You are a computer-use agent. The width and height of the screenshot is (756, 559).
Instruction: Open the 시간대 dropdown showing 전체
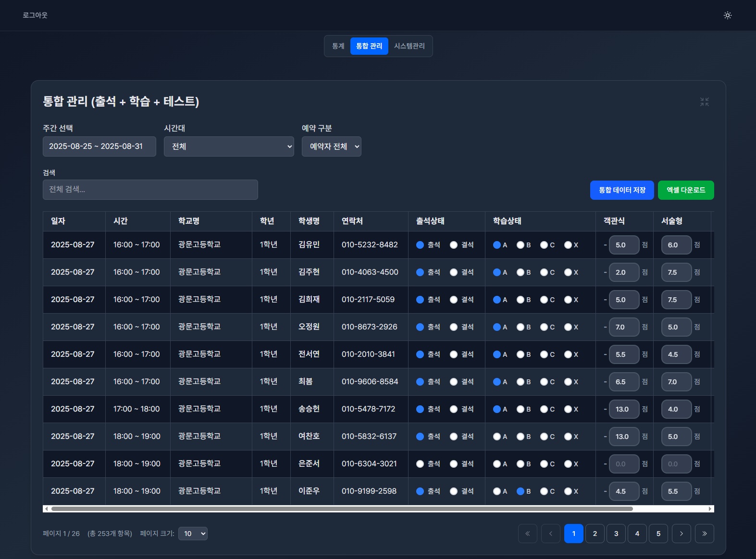(229, 146)
